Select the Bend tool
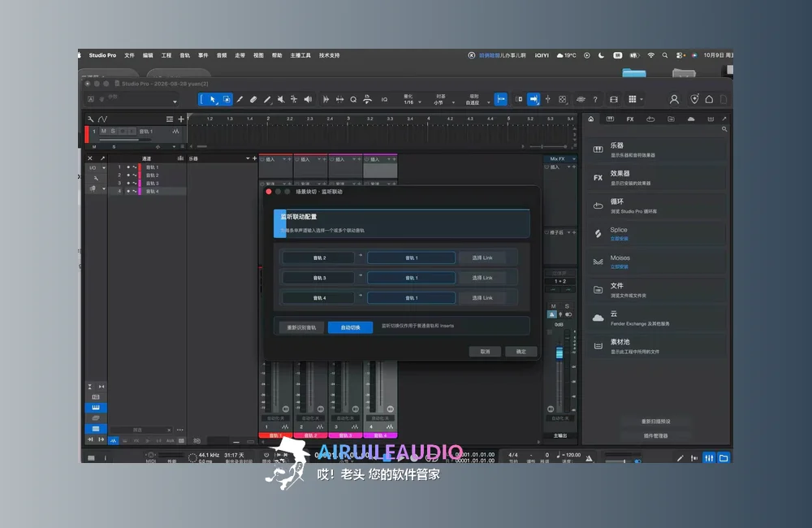Screen dimensions: 812x528 click(294, 99)
